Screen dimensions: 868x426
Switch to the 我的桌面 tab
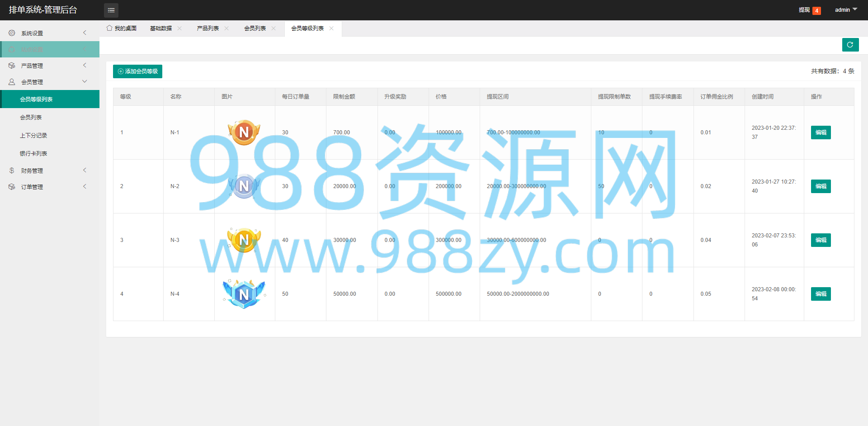[122, 28]
